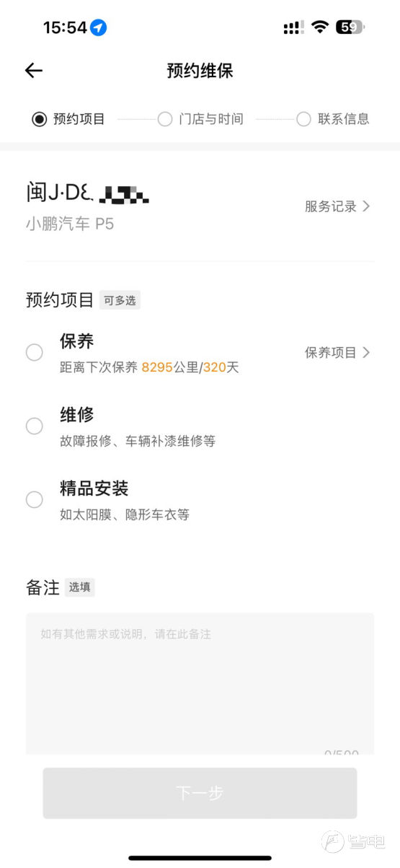Select the 精品安装 accessories radio option

coord(34,499)
